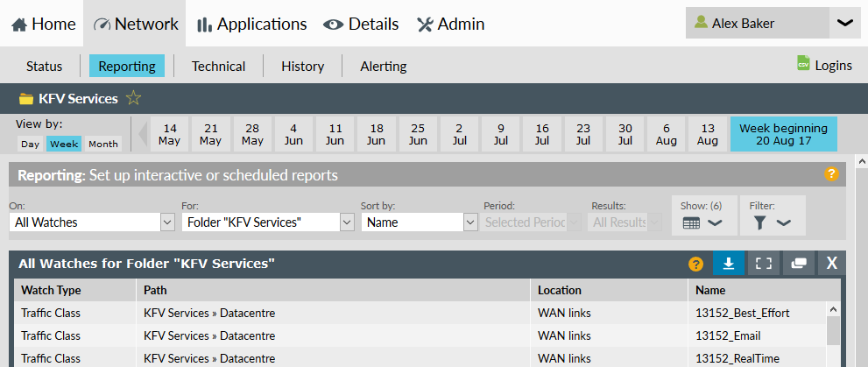This screenshot has width=868, height=367.
Task: Switch to the History sub-tab
Action: [302, 66]
